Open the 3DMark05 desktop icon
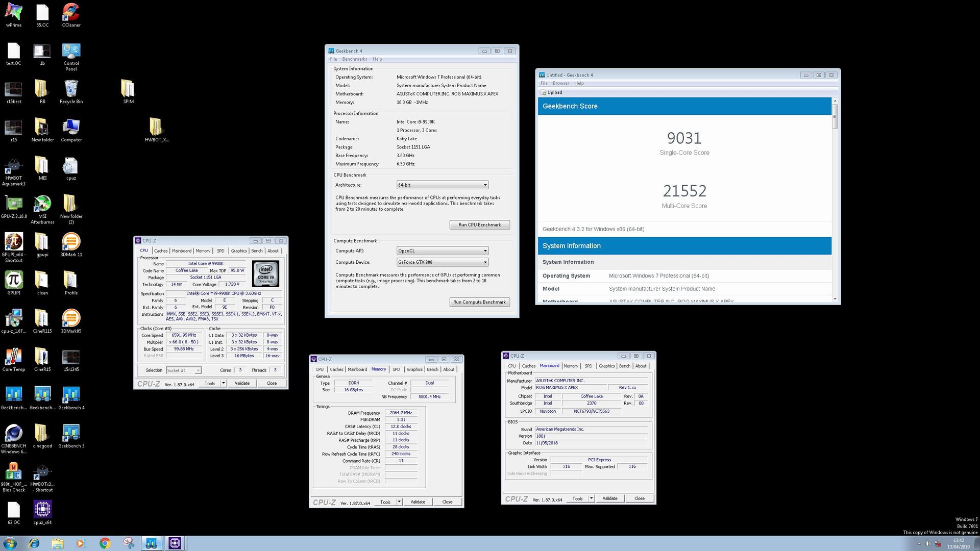 point(71,321)
